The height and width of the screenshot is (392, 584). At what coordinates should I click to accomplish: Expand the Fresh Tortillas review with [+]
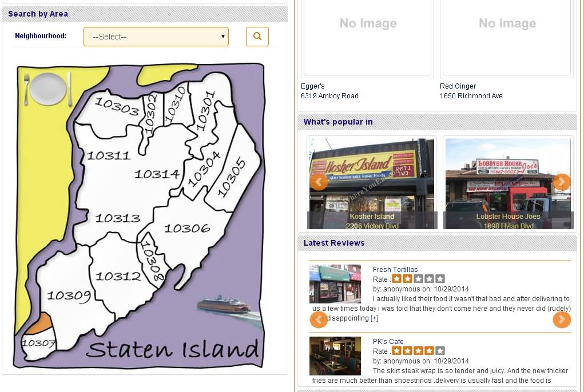pos(374,318)
